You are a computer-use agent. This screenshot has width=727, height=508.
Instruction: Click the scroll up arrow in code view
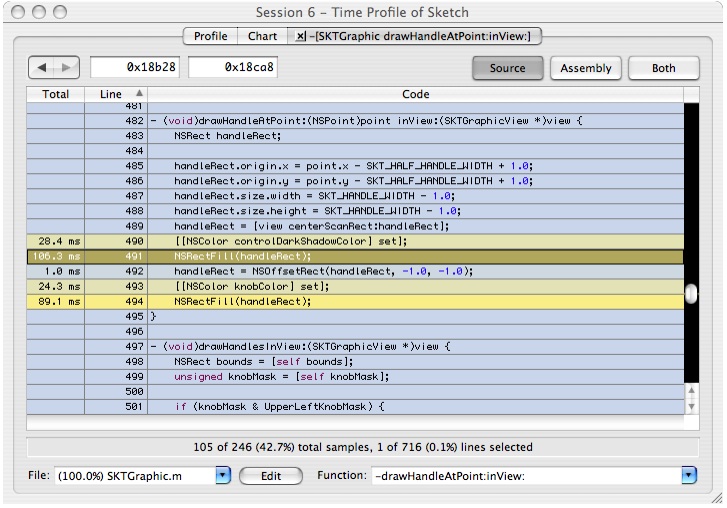tap(691, 389)
